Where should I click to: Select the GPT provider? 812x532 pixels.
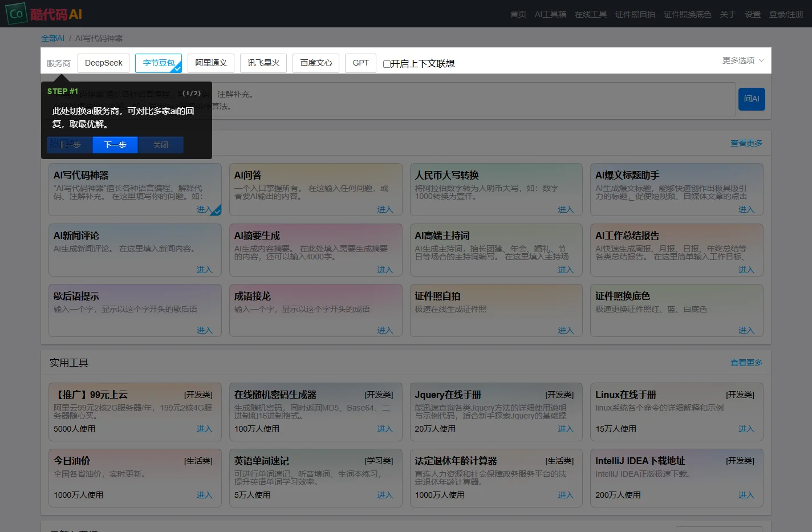(x=360, y=63)
